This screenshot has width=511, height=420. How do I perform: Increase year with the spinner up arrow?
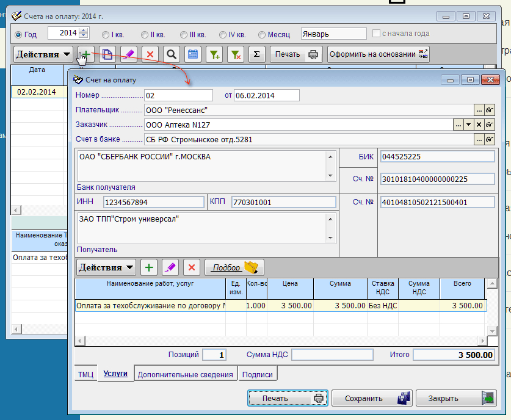click(84, 31)
